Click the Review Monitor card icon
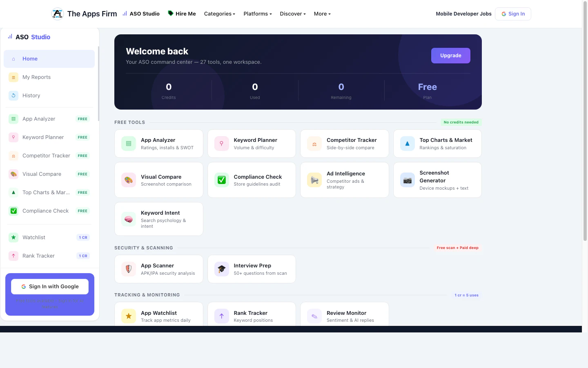Viewport: 588px width, 368px height. tap(314, 316)
